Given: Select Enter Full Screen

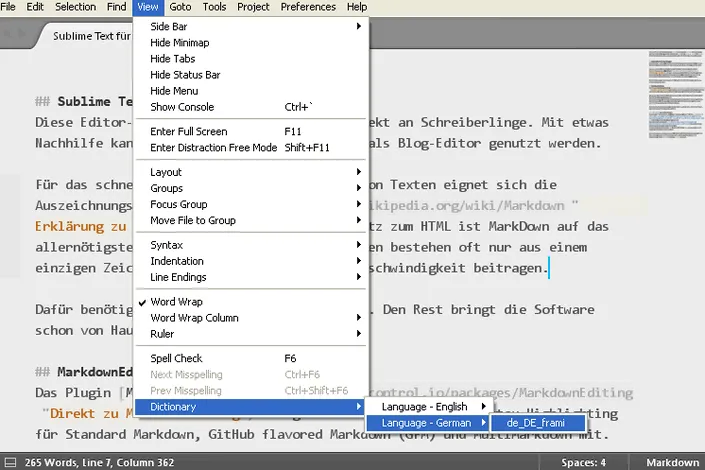Looking at the screenshot, I should tap(251, 132).
